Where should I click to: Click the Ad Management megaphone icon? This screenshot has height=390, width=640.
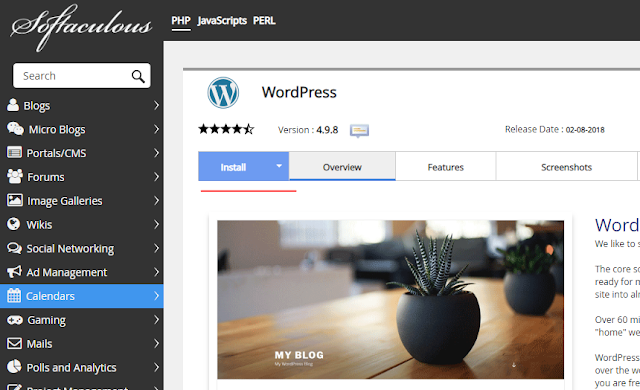point(14,272)
